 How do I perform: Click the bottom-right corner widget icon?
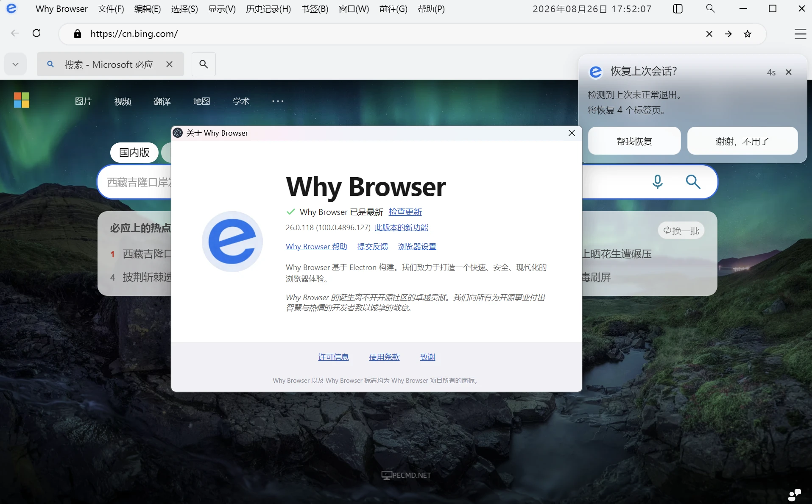click(794, 495)
